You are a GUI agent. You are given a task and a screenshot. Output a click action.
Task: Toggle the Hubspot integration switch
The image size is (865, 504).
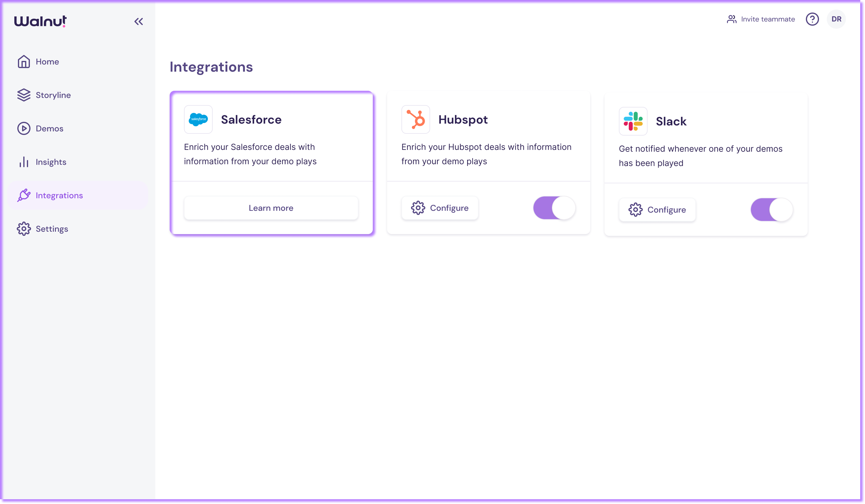pos(554,208)
